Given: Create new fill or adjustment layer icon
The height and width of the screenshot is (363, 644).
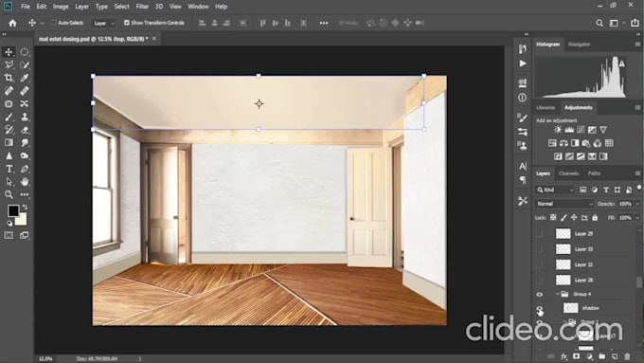Looking at the screenshot, I should coord(589,356).
